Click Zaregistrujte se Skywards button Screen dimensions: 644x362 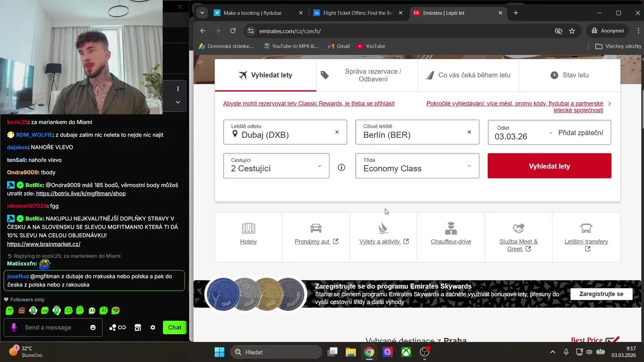pyautogui.click(x=601, y=294)
